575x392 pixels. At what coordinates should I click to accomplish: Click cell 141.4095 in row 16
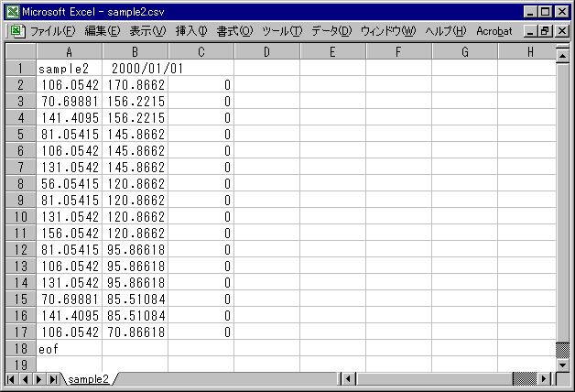click(69, 316)
